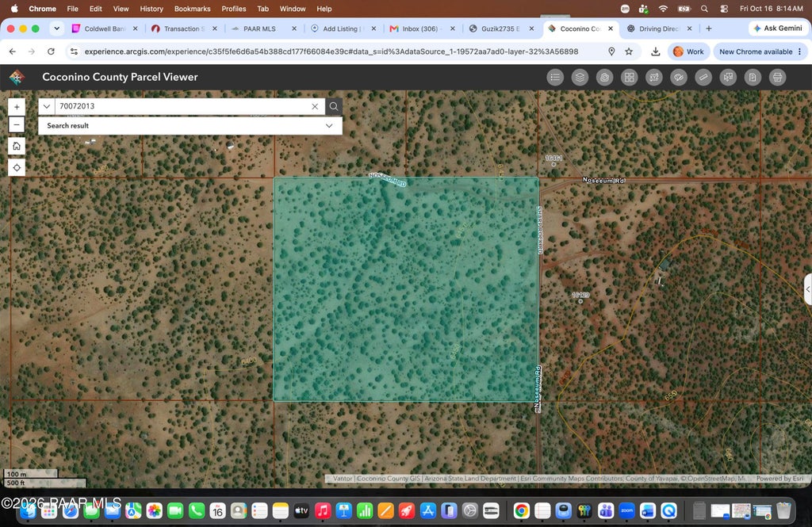Open the Basemap gallery widget
Viewport: 812px width, 527px height.
coord(629,77)
